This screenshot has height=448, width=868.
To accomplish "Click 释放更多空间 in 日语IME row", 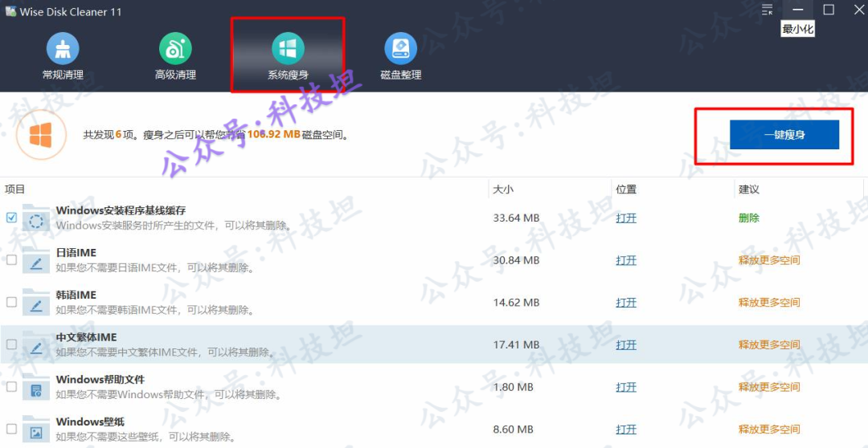I will pos(769,260).
